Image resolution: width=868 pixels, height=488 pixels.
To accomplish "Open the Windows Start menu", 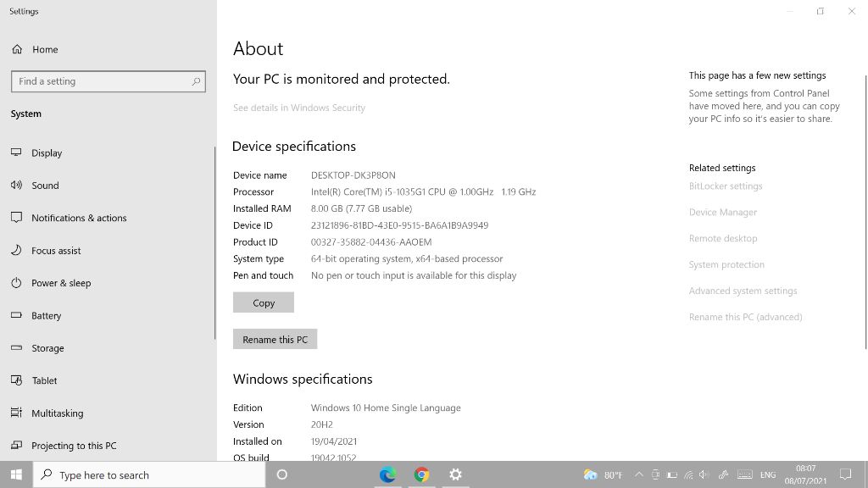I will pyautogui.click(x=16, y=474).
